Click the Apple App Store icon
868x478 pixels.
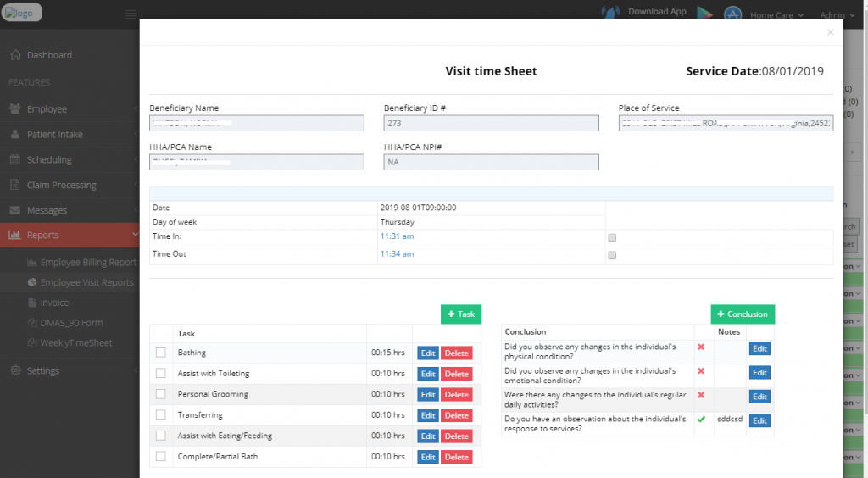732,14
